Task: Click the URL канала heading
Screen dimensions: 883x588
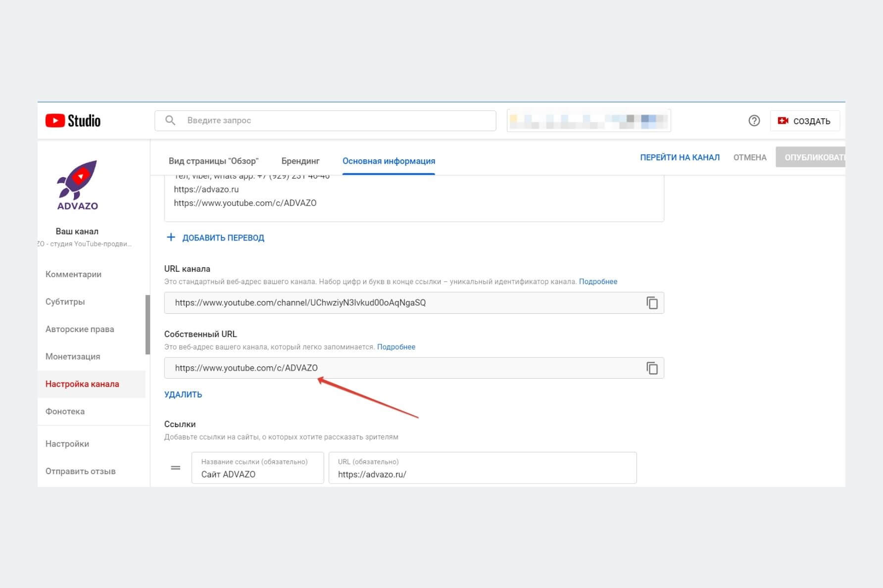Action: (187, 269)
